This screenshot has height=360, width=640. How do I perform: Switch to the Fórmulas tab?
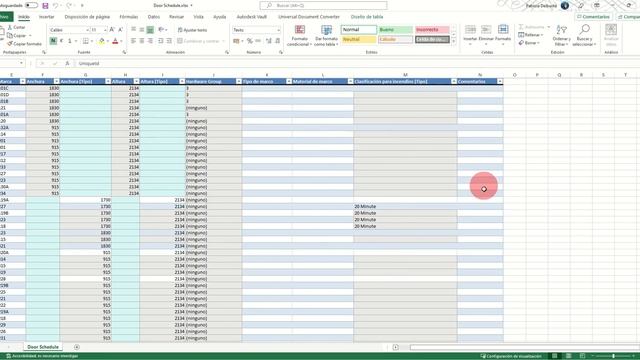129,17
